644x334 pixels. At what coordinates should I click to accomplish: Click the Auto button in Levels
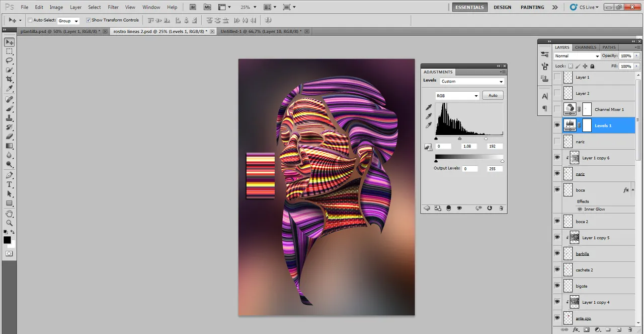[493, 95]
